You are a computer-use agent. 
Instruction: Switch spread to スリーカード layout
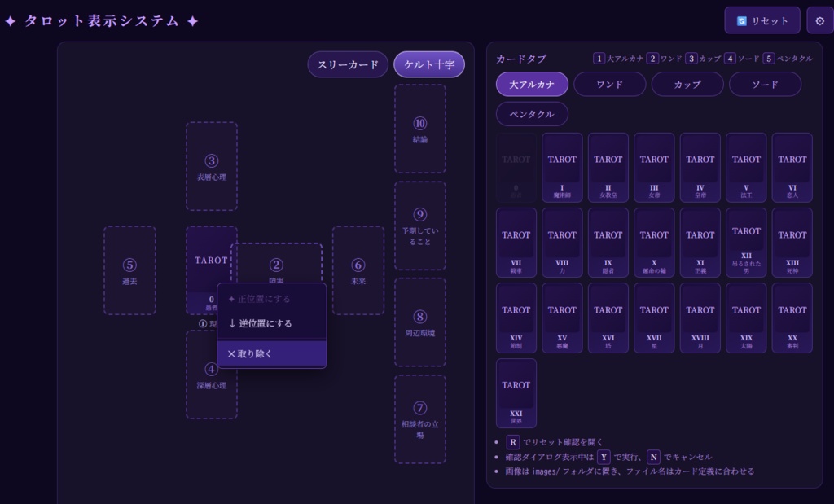(x=348, y=63)
